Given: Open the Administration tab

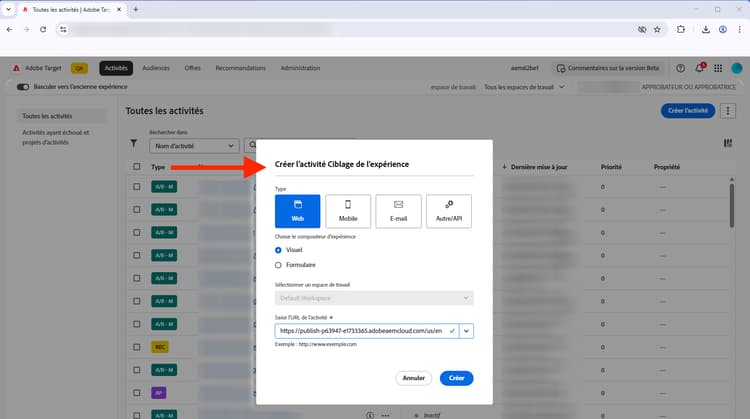Looking at the screenshot, I should pos(300,68).
